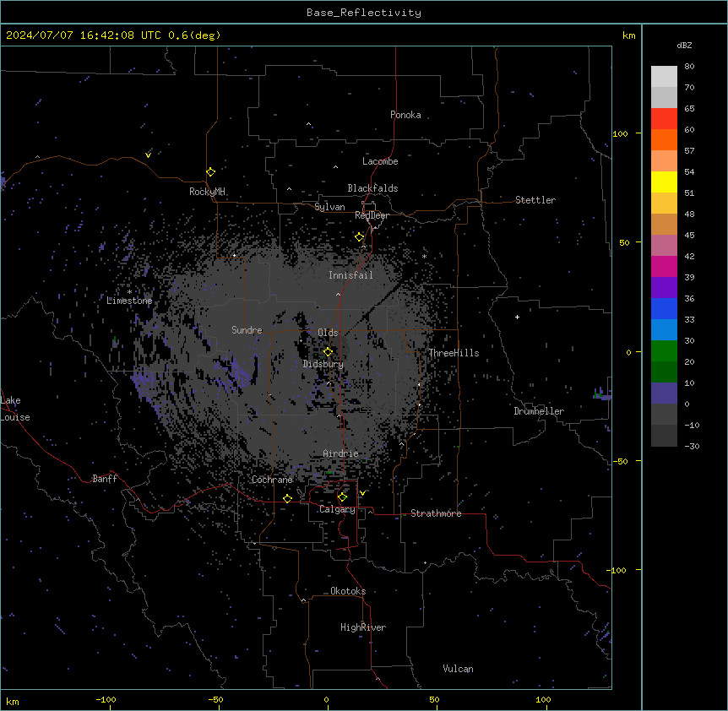Click the white asterisk marker east of Innisfail

coord(424,256)
